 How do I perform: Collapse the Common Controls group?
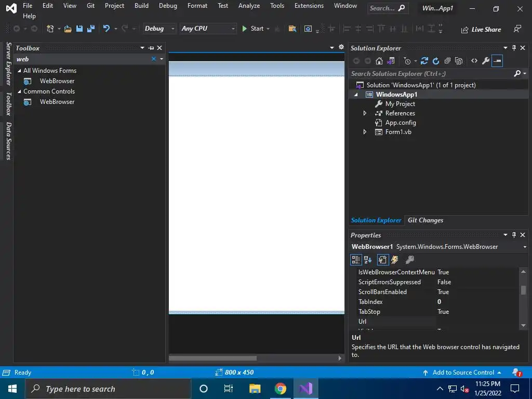pyautogui.click(x=19, y=91)
